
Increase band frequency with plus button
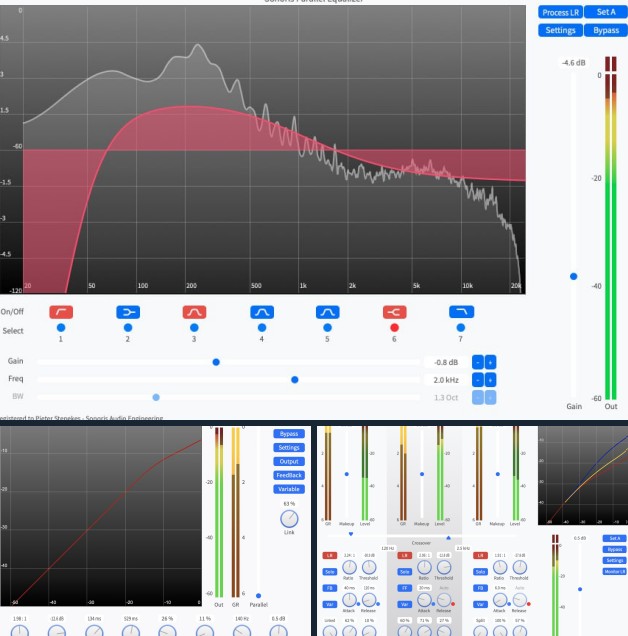490,380
